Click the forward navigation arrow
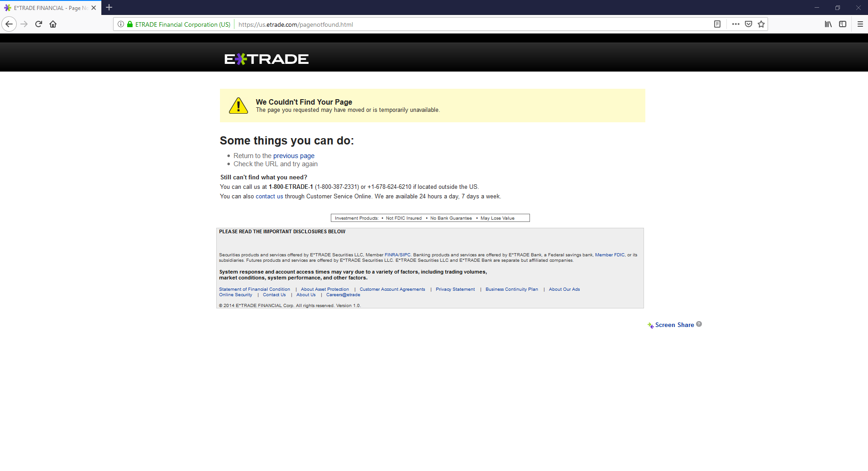 (24, 24)
